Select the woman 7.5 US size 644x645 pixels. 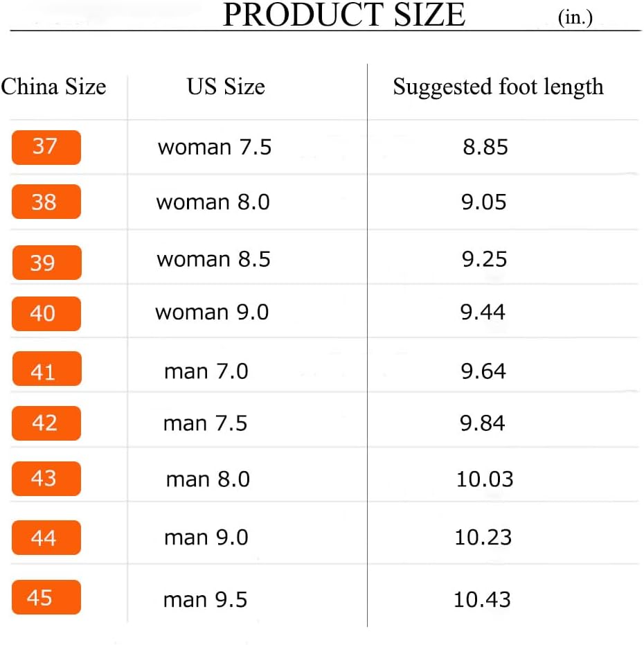215,147
